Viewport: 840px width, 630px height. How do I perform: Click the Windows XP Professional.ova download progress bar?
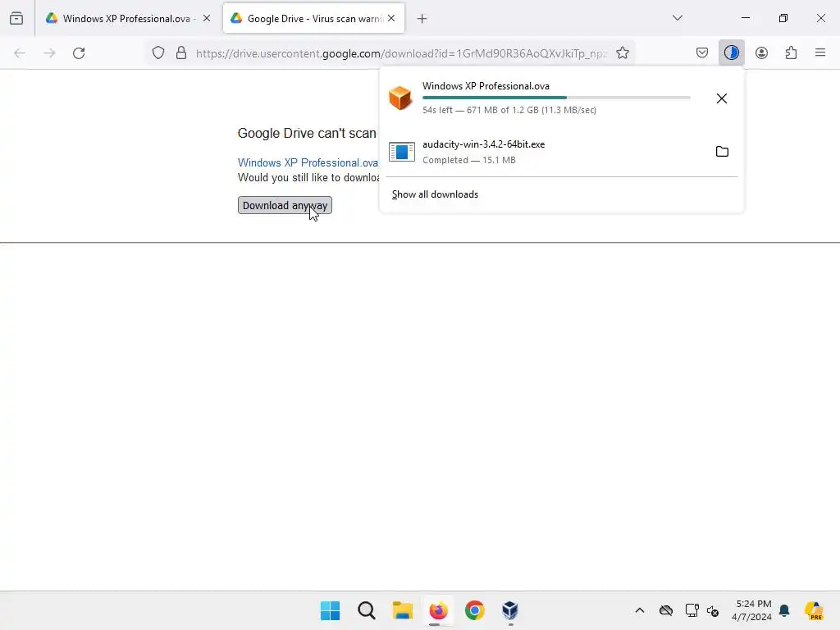(x=556, y=98)
